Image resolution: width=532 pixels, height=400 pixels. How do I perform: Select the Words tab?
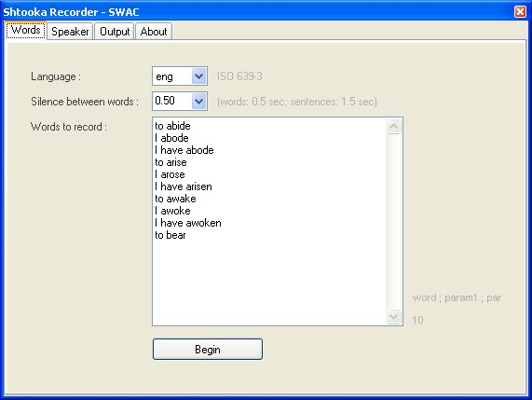(26, 30)
